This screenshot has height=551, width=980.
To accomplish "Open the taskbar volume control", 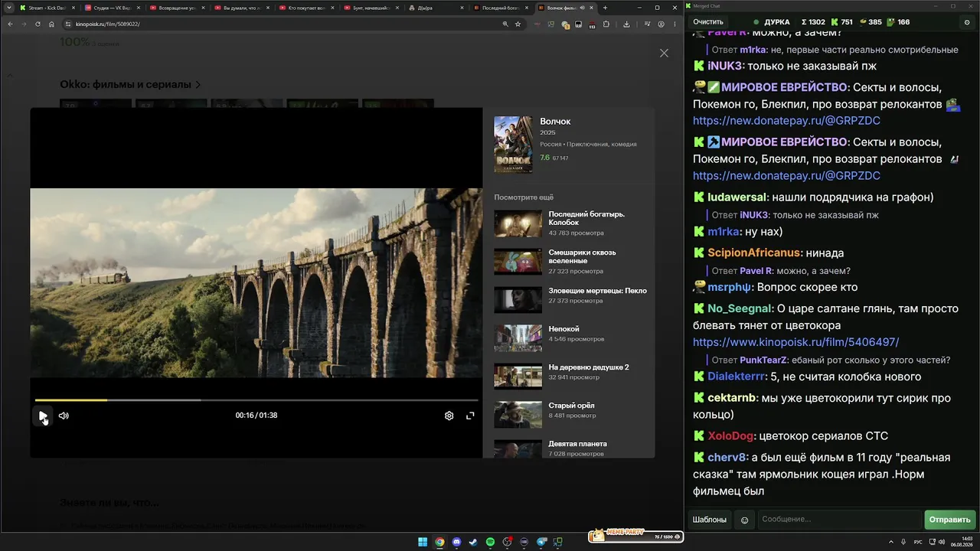I will (943, 542).
